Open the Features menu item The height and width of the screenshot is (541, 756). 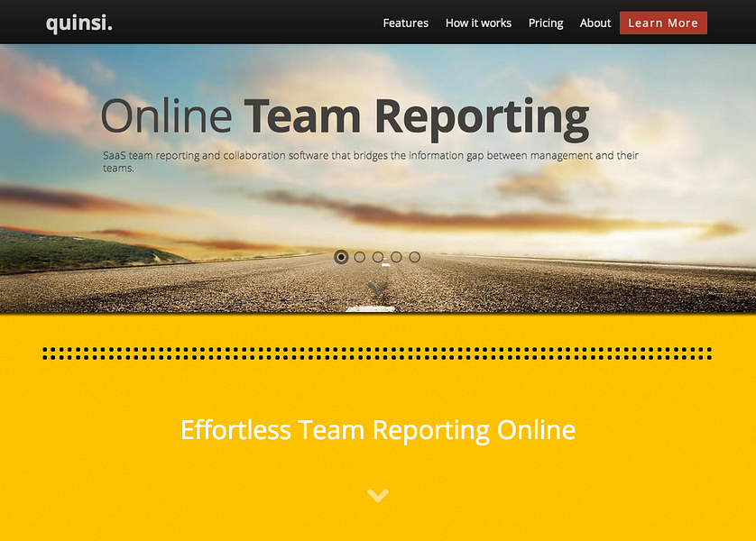[x=405, y=23]
